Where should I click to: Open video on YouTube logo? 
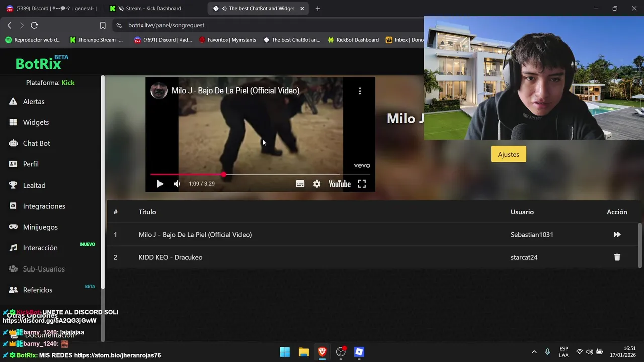[340, 184]
